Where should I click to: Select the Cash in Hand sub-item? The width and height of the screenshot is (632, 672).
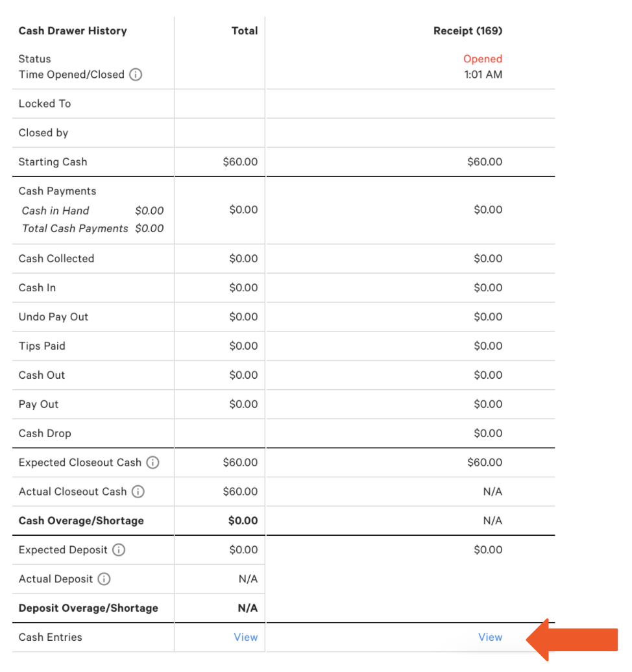click(55, 210)
